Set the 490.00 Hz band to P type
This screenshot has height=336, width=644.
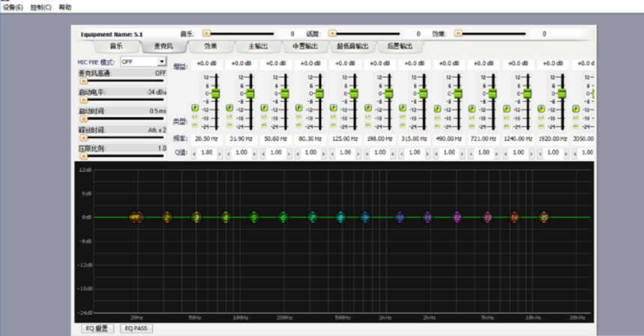(437, 109)
